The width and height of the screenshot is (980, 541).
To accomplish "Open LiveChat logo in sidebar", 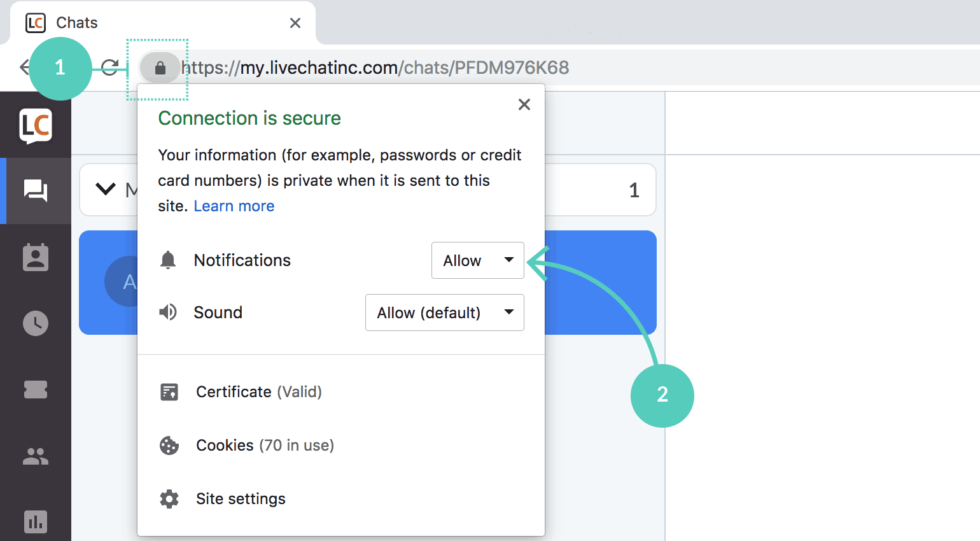I will (36, 125).
